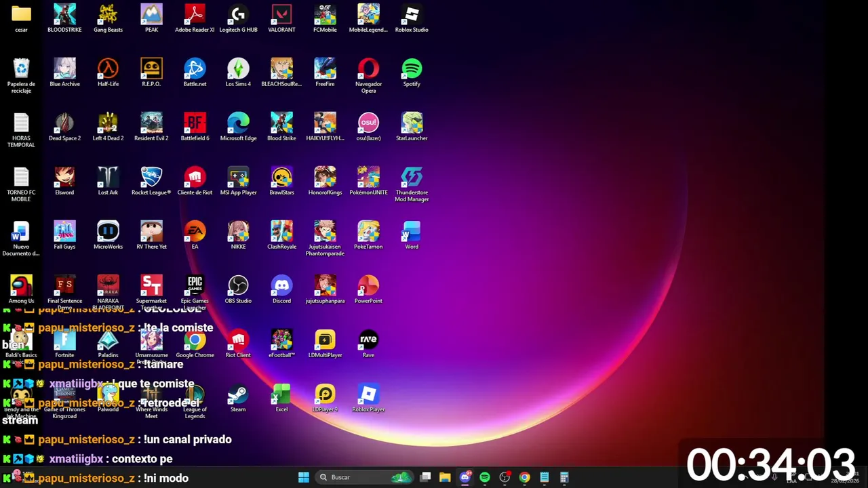Open the Nuevo Documento Word file
The image size is (868, 488).
point(21,239)
